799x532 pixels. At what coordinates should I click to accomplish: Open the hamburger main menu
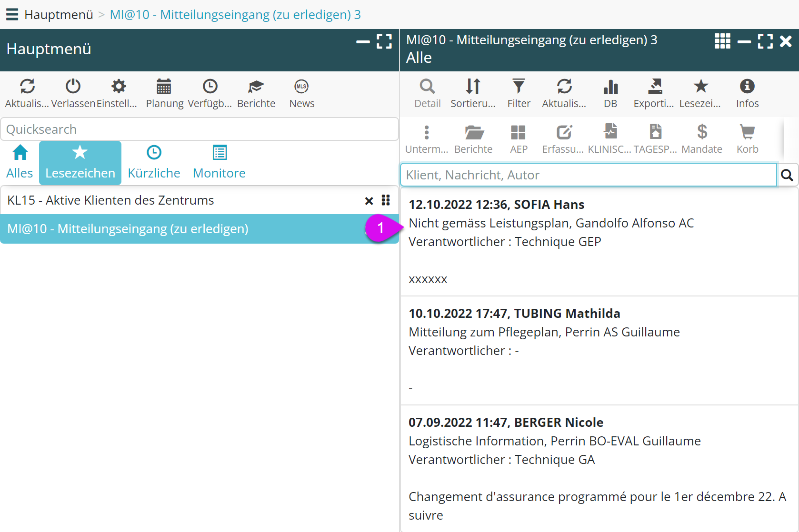pyautogui.click(x=12, y=14)
